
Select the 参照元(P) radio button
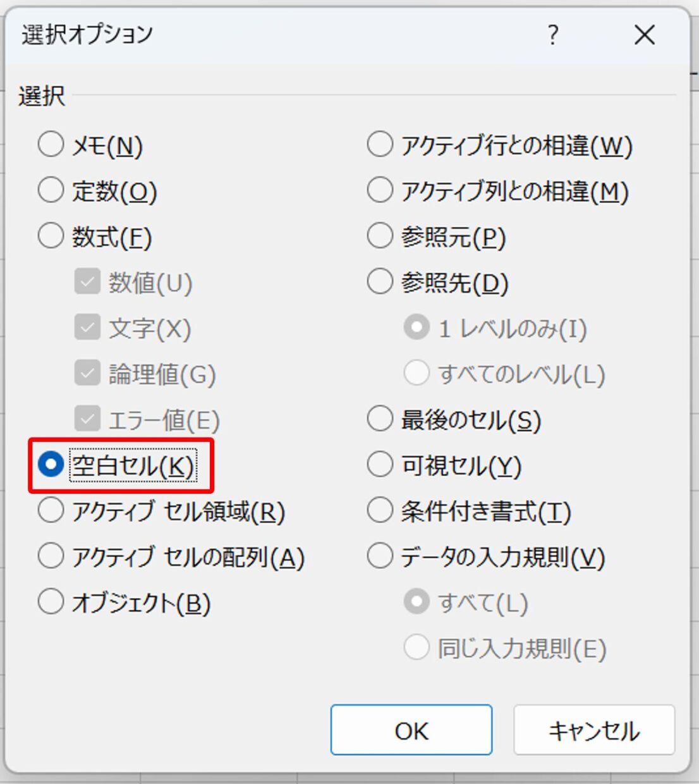click(380, 236)
